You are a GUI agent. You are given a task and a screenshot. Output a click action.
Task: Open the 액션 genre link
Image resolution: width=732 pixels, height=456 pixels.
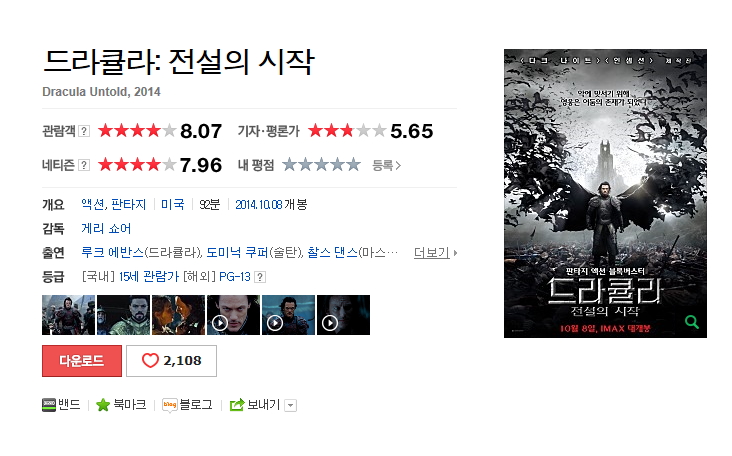[x=92, y=204]
